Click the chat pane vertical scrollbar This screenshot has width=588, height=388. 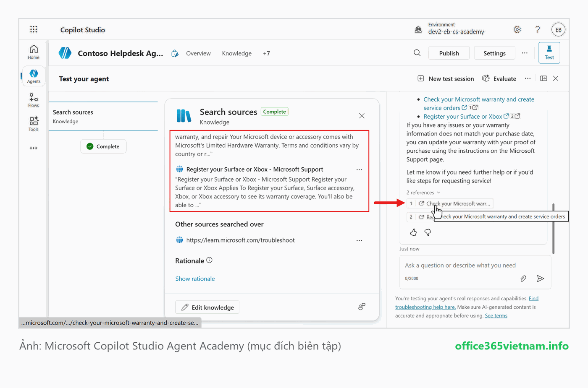pyautogui.click(x=553, y=229)
